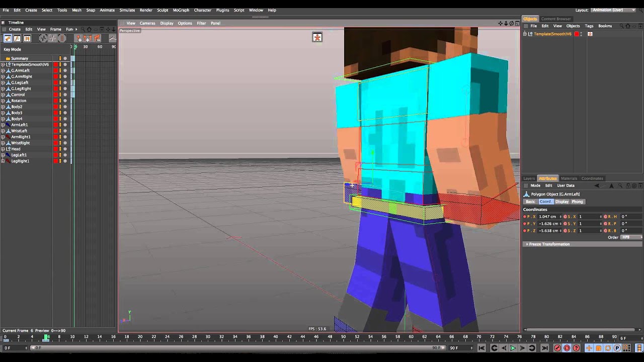
Task: Open the Basic attributes tab
Action: point(530,202)
